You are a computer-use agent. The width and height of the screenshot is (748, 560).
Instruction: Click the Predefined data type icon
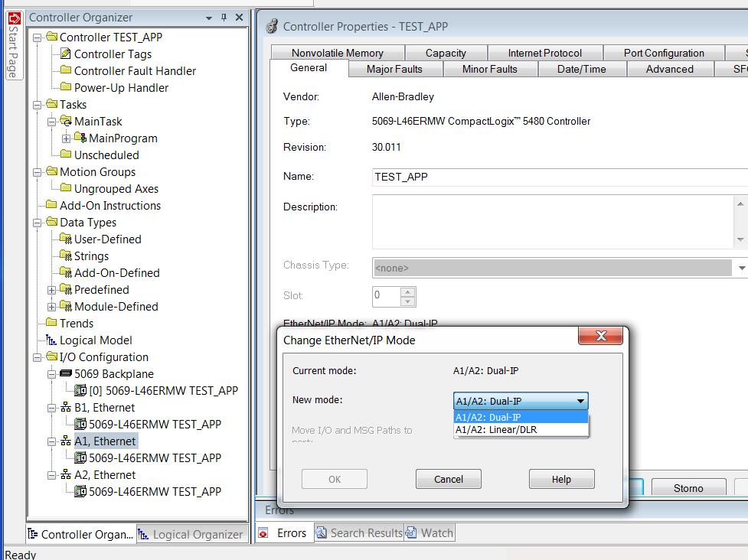click(67, 289)
